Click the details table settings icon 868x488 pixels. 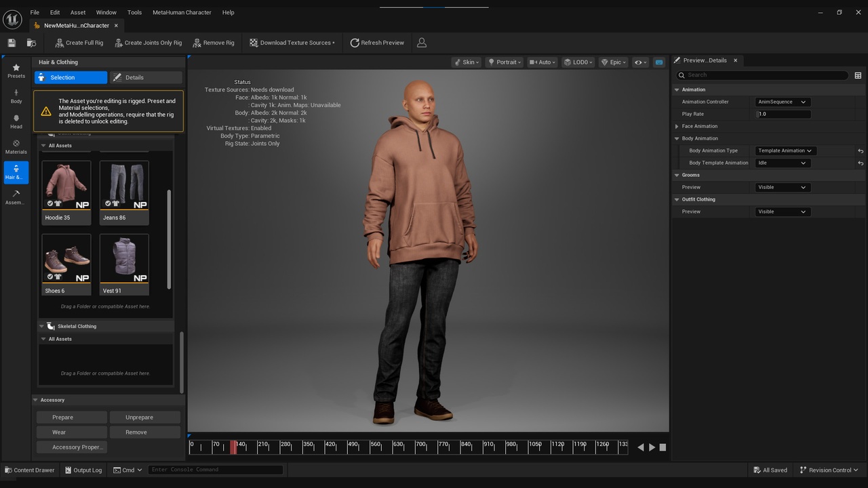pyautogui.click(x=858, y=75)
